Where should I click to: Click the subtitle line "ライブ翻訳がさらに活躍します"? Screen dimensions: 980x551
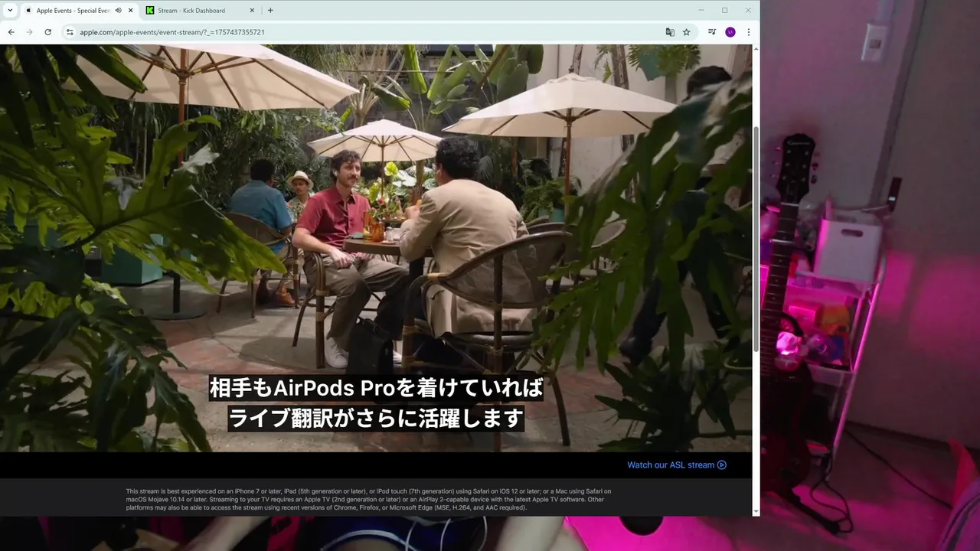[x=376, y=418]
